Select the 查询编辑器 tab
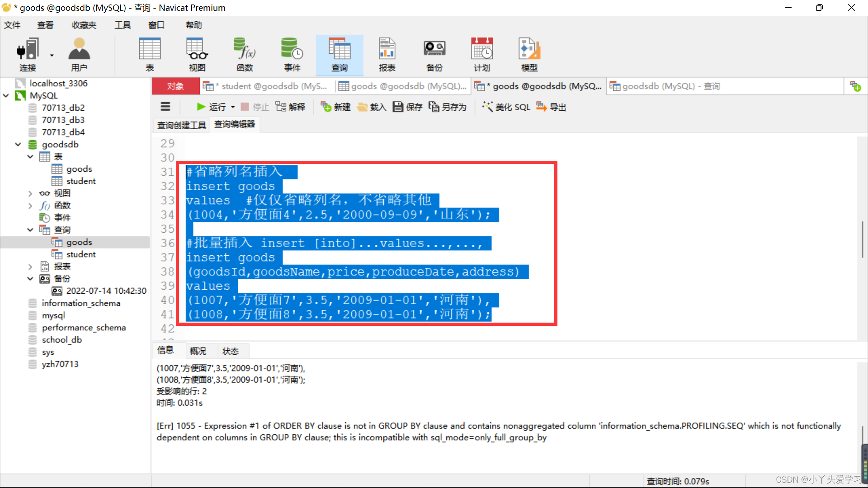 [235, 124]
